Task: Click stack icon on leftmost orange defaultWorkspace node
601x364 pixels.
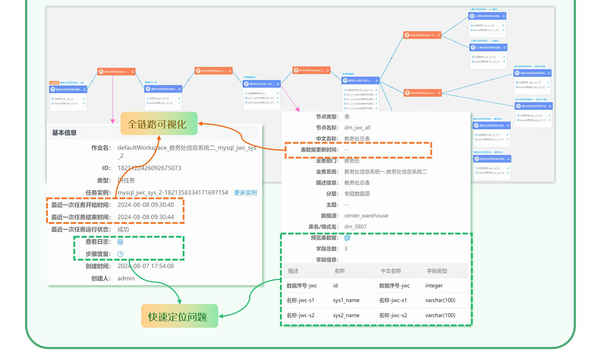Action: [101, 72]
